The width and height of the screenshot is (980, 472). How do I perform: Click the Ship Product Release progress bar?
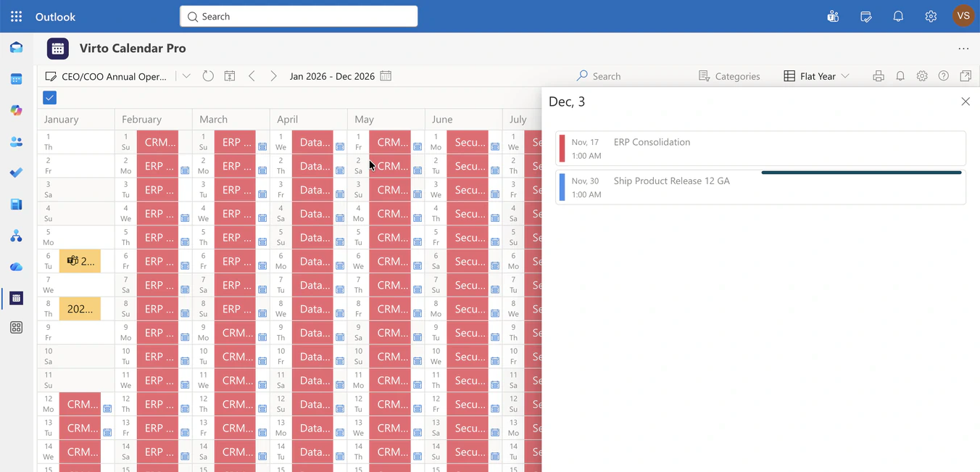pos(861,173)
